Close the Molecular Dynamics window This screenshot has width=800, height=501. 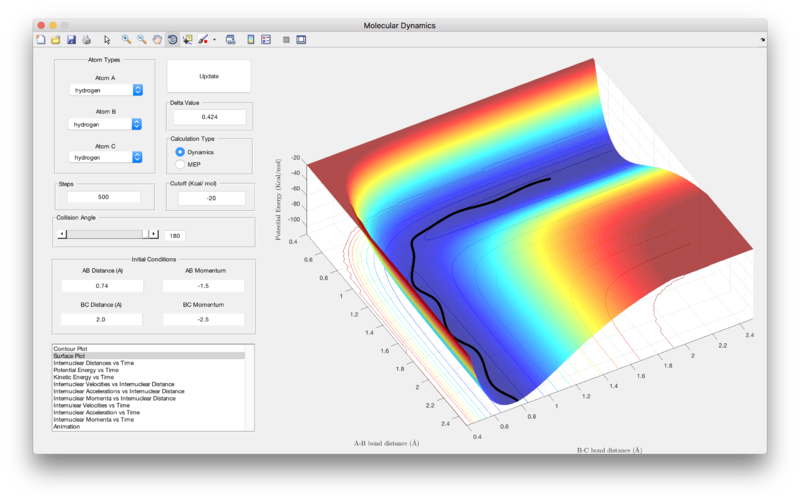(41, 25)
